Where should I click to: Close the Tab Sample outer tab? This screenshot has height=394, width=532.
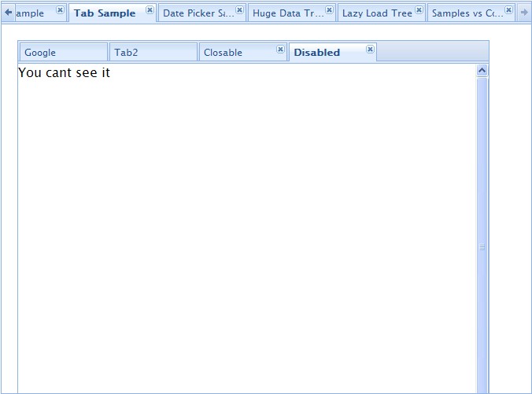(150, 10)
